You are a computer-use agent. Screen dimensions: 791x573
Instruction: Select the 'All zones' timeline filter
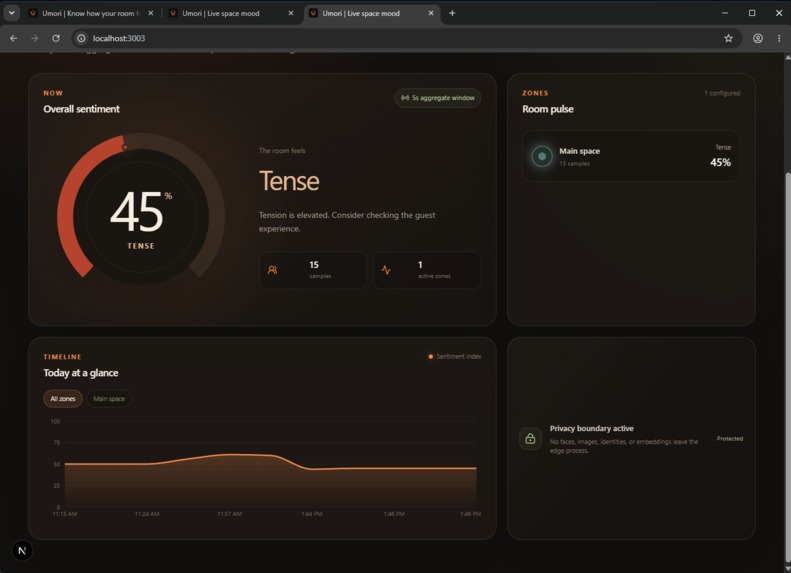pos(63,398)
